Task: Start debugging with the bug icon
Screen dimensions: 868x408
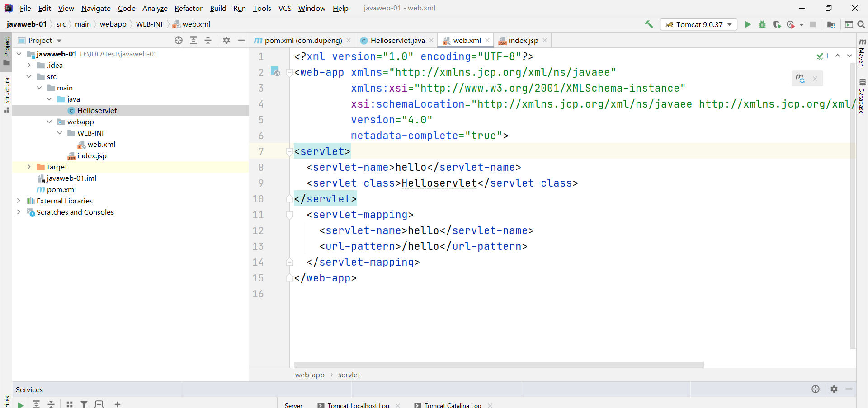Action: (762, 24)
